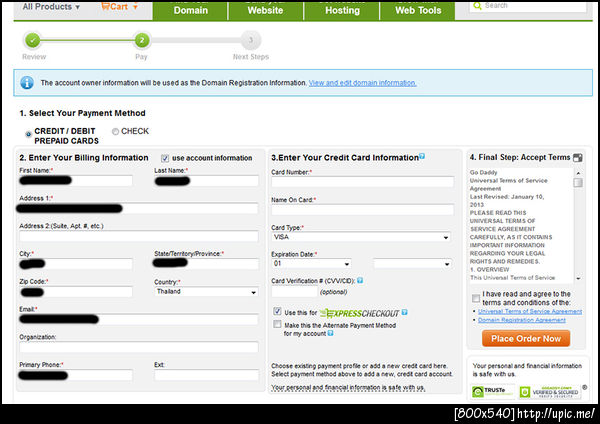
Task: Click the terms text scrollbar thumb
Action: (578, 183)
